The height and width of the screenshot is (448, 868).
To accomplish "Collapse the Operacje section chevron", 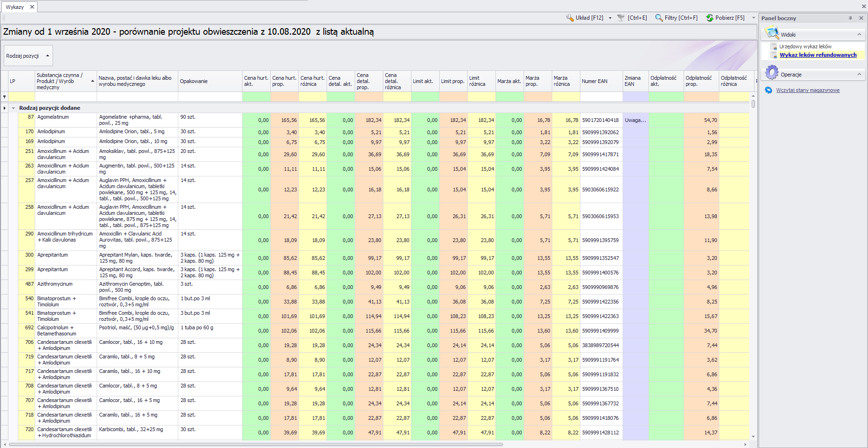I will click(x=859, y=74).
